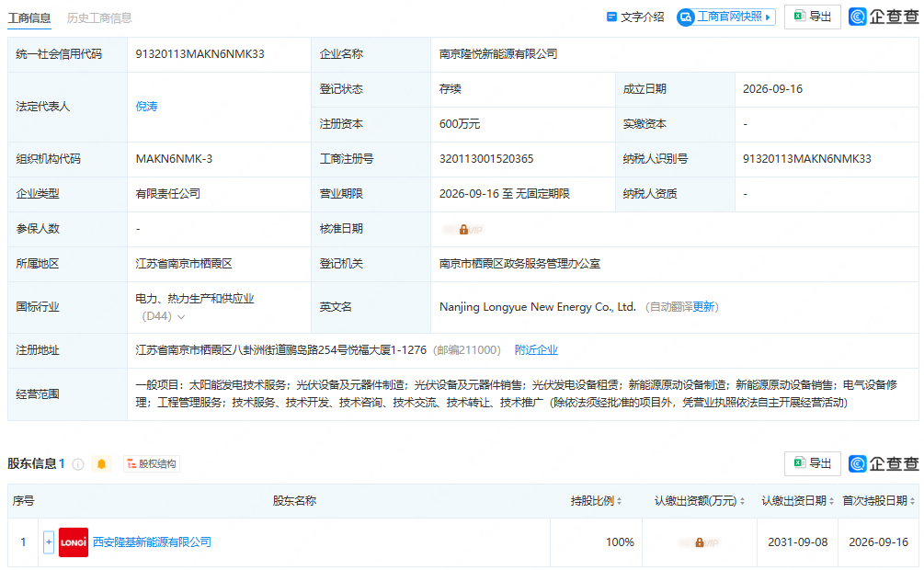Click the 序号 column header

coord(23,501)
